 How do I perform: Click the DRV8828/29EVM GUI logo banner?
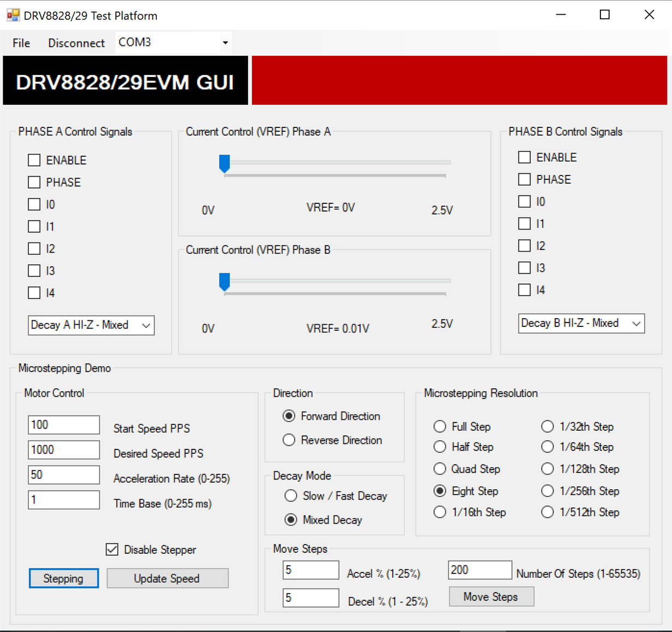(x=125, y=80)
